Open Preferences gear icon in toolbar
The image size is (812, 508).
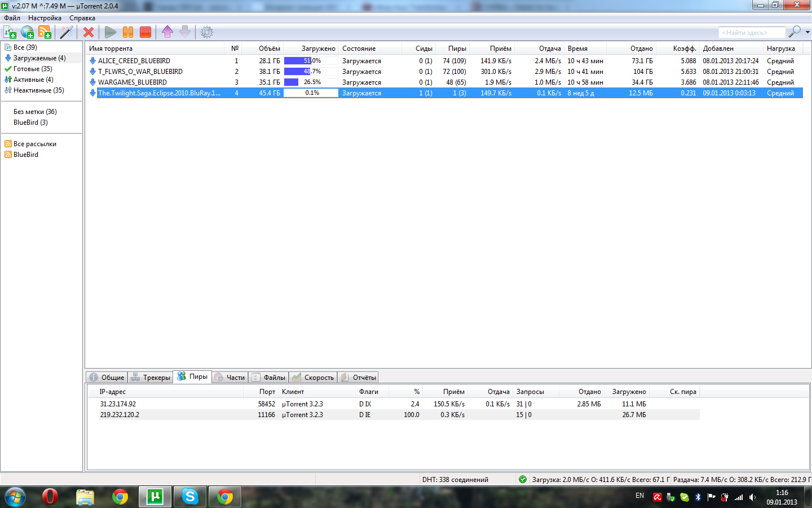pos(207,32)
